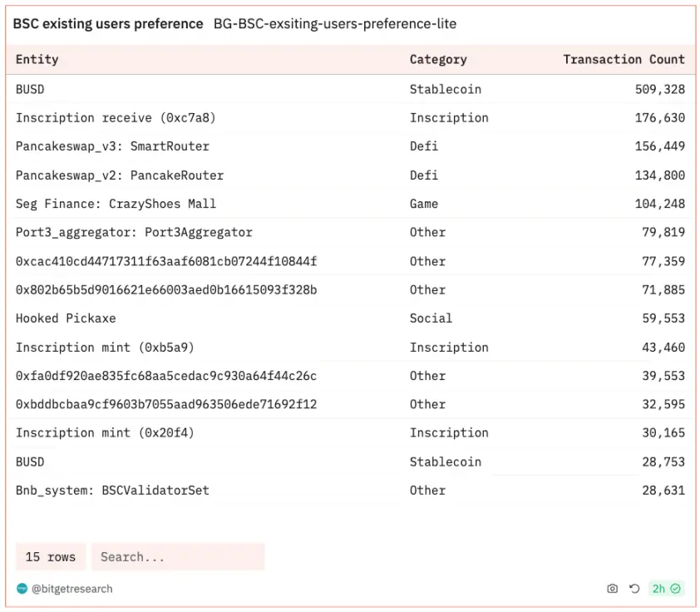Click the 2h freshness status badge
Viewport: 700px width, 612px height.
coord(666,589)
